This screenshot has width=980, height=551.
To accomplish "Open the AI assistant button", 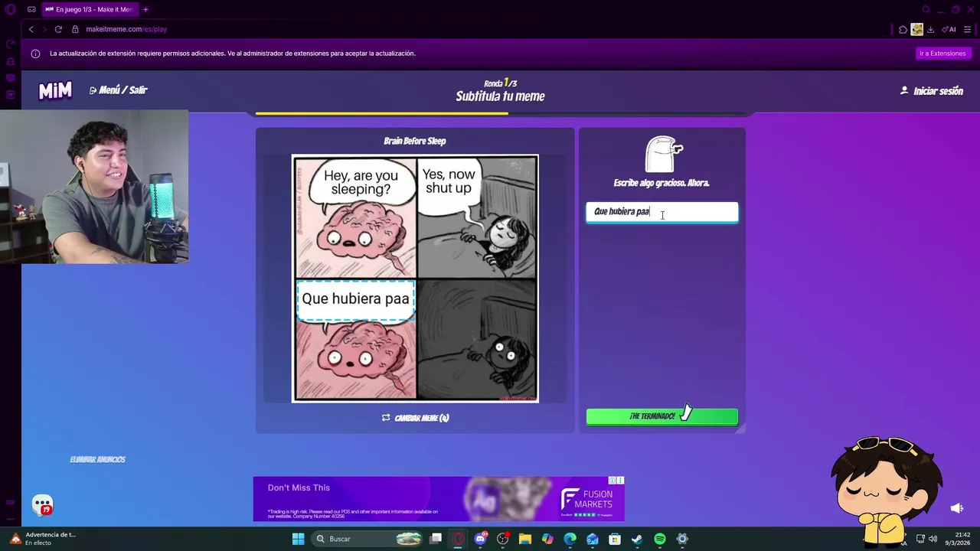I will point(949,29).
